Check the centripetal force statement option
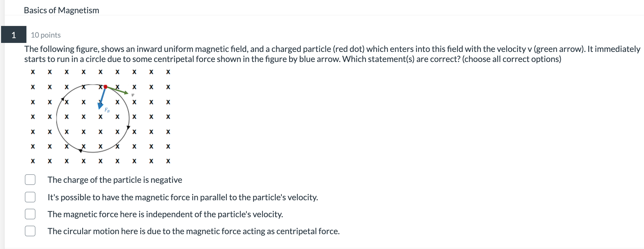Screen dimensions: 644x249 pyautogui.click(x=30, y=231)
